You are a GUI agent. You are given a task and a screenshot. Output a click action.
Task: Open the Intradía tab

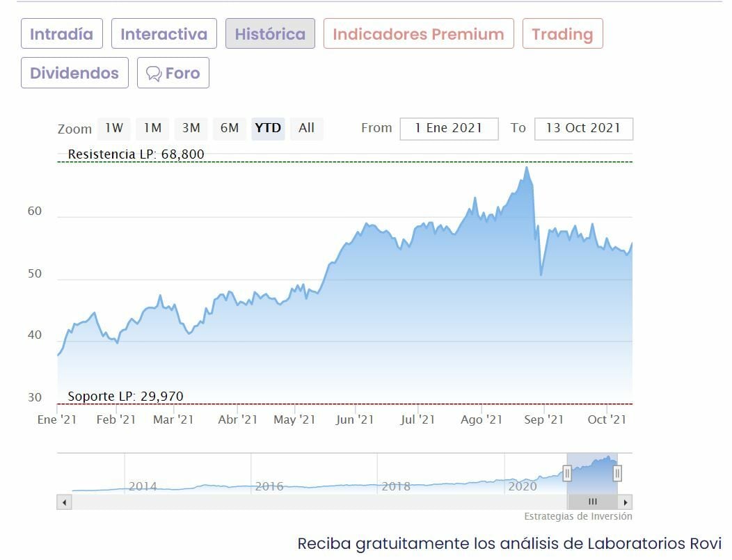tap(61, 34)
